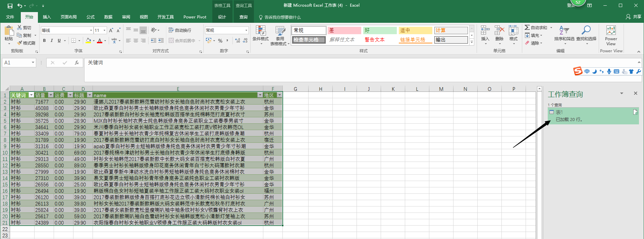The image size is (644, 239).
Task: Click the Conditional Formatting (条件格式) icon
Action: 261,31
